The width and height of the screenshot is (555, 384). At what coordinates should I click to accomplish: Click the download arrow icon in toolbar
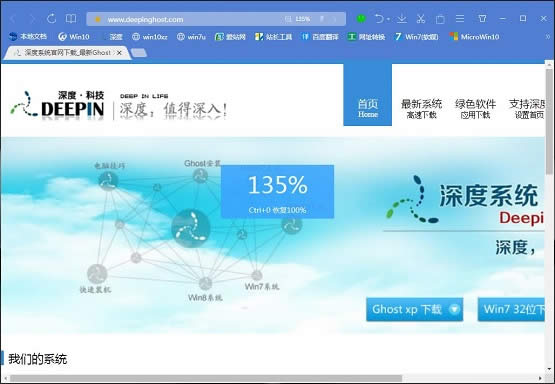[402, 18]
